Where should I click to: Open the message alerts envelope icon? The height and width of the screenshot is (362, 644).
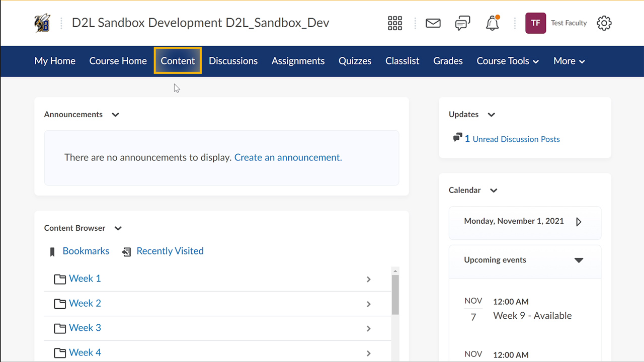433,23
